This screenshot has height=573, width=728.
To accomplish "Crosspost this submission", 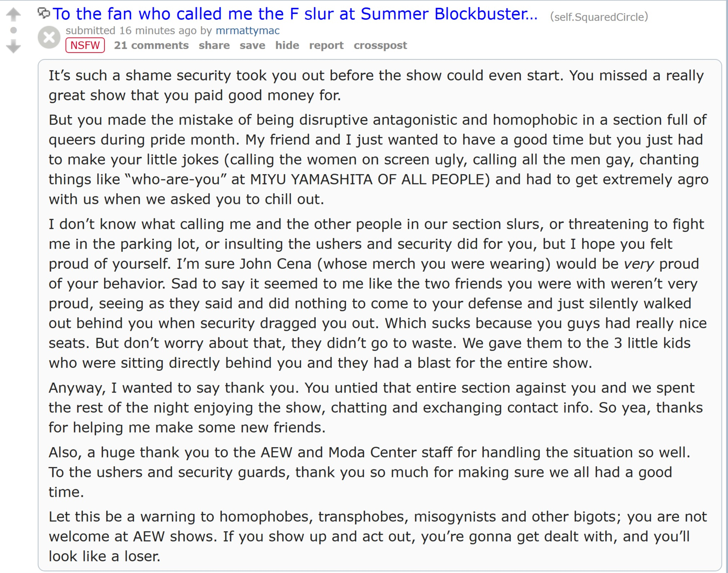I will (x=380, y=45).
